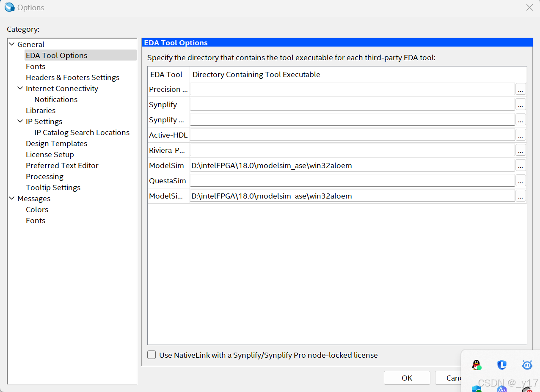The image size is (540, 392).
Task: Browse directory for truncated "ModelSi..." row
Action: tap(521, 196)
